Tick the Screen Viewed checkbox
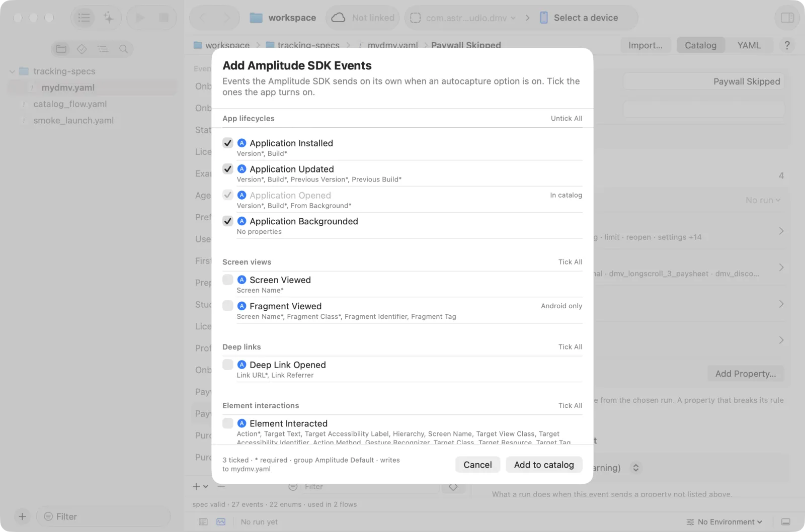This screenshot has height=532, width=805. [228, 280]
